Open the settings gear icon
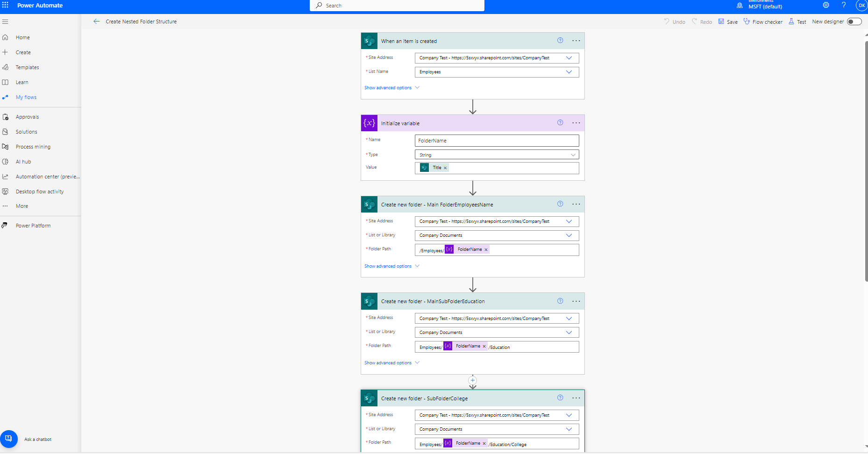 (826, 5)
